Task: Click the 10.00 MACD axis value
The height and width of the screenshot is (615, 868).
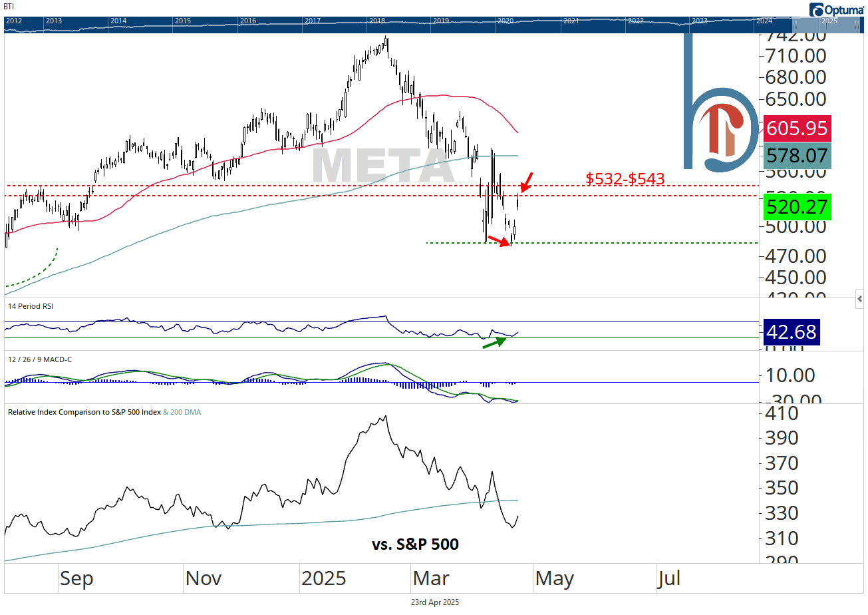Action: [x=790, y=375]
